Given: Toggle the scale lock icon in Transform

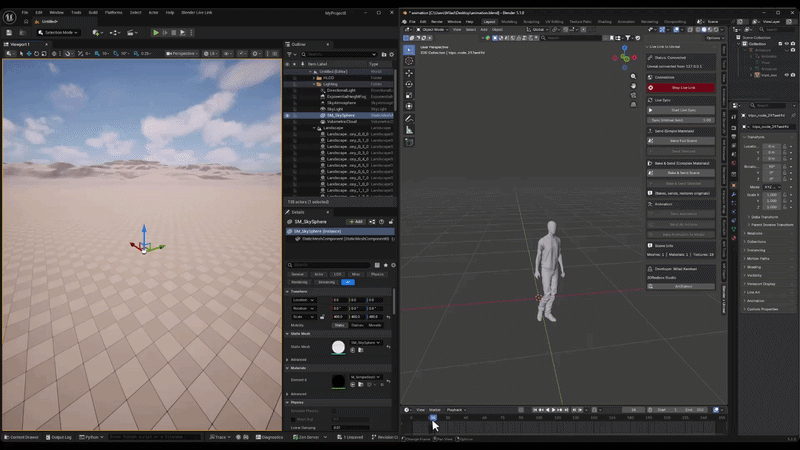Looking at the screenshot, I should [x=322, y=317].
